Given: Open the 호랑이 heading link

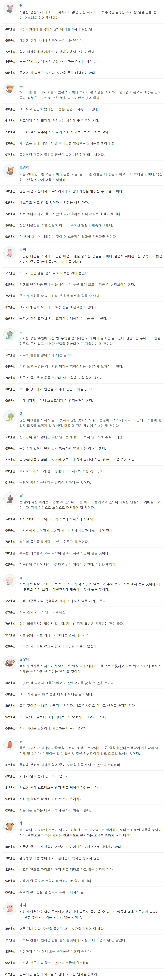Looking at the screenshot, I should [x=24, y=167].
